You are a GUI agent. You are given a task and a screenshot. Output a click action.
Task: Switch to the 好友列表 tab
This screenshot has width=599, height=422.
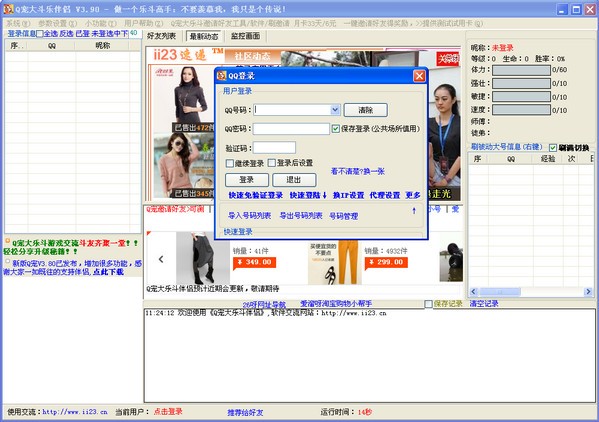[161, 36]
